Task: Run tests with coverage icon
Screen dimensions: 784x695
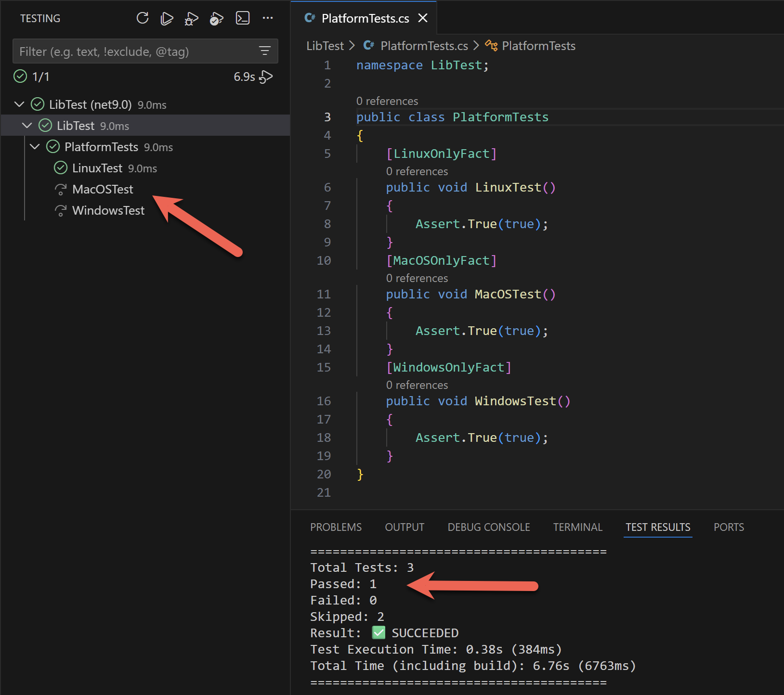Action: click(x=216, y=18)
